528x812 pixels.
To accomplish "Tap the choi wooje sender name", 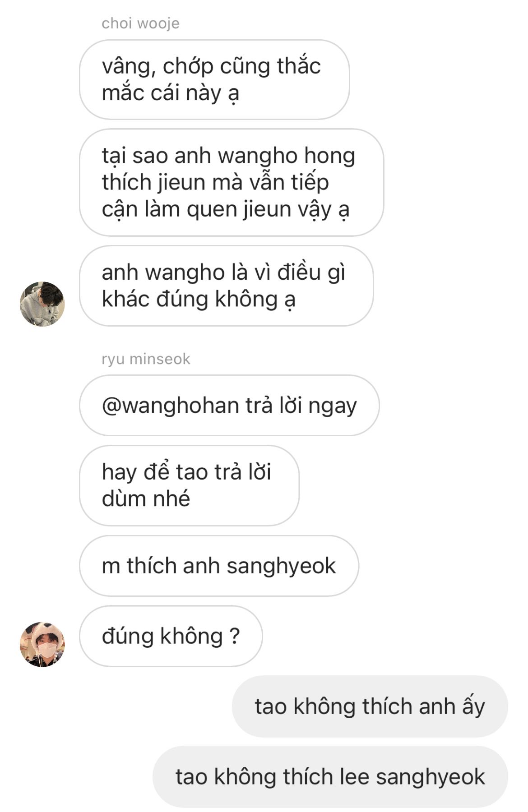I will (x=140, y=23).
